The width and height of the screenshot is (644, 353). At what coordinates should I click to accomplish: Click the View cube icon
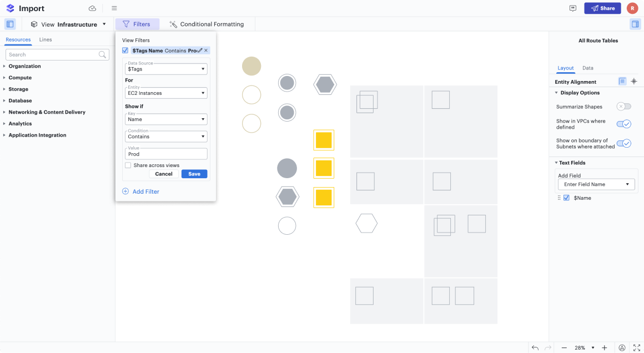pos(34,24)
